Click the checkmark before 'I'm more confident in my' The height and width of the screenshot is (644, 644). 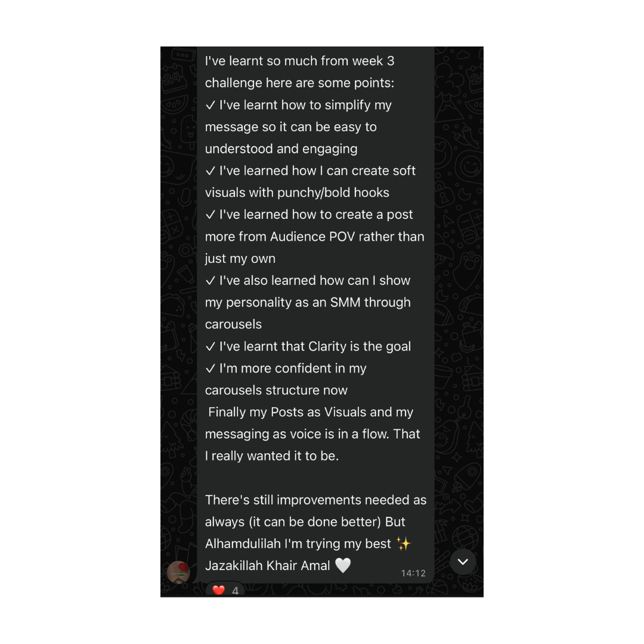pos(210,369)
